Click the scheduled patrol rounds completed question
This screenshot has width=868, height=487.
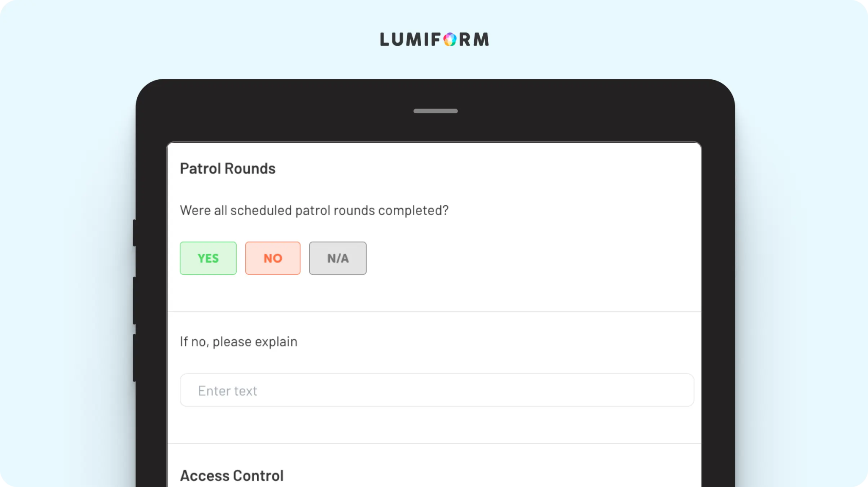point(314,210)
